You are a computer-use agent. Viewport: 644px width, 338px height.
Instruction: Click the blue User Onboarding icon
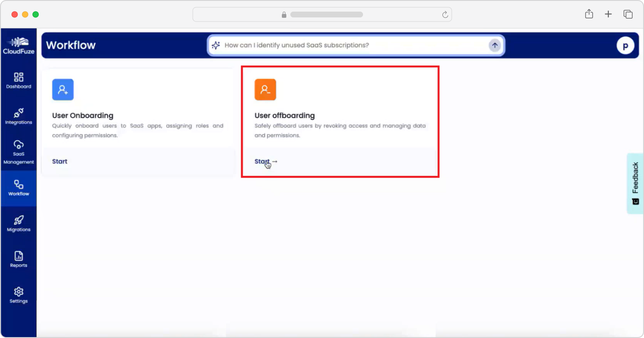point(63,89)
